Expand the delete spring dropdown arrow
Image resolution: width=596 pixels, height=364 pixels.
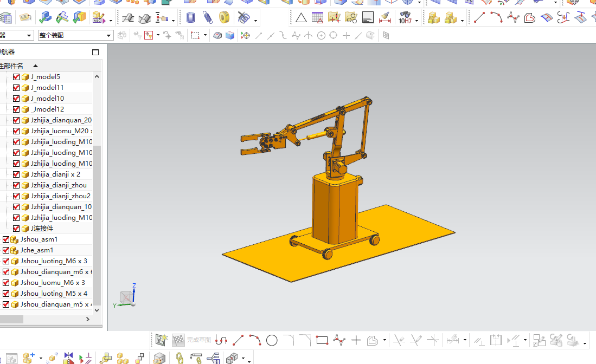255,21
